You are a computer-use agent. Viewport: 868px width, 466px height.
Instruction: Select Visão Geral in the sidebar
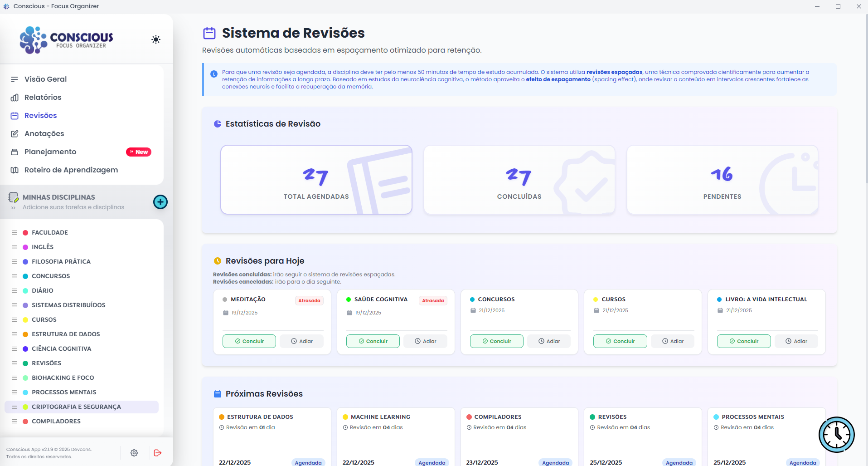(x=45, y=79)
